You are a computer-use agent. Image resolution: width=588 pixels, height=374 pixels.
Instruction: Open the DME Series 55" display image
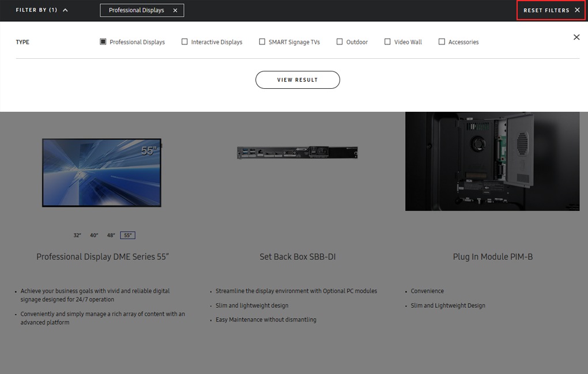click(x=101, y=172)
